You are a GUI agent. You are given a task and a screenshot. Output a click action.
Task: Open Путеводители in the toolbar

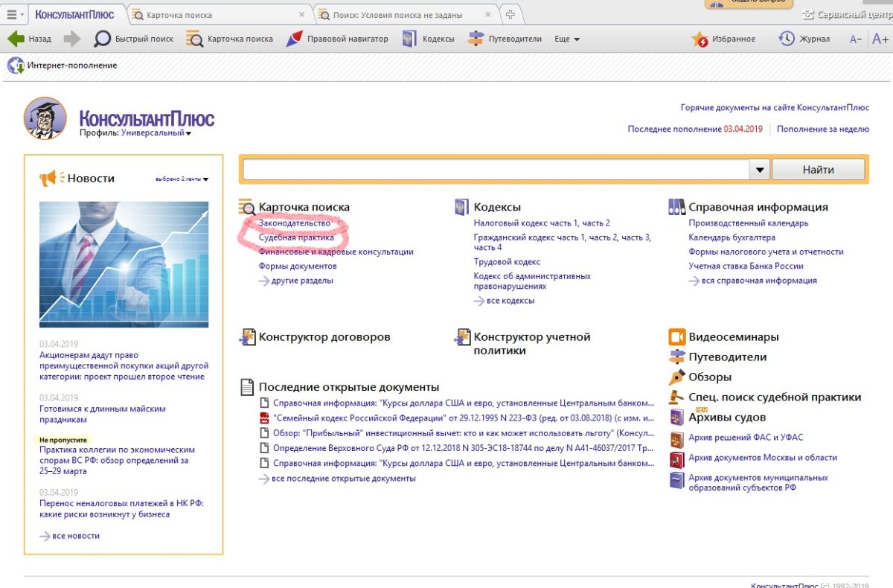point(505,39)
